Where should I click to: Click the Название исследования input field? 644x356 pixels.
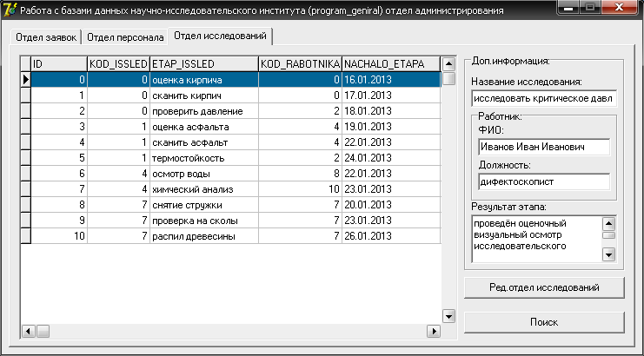(x=544, y=98)
